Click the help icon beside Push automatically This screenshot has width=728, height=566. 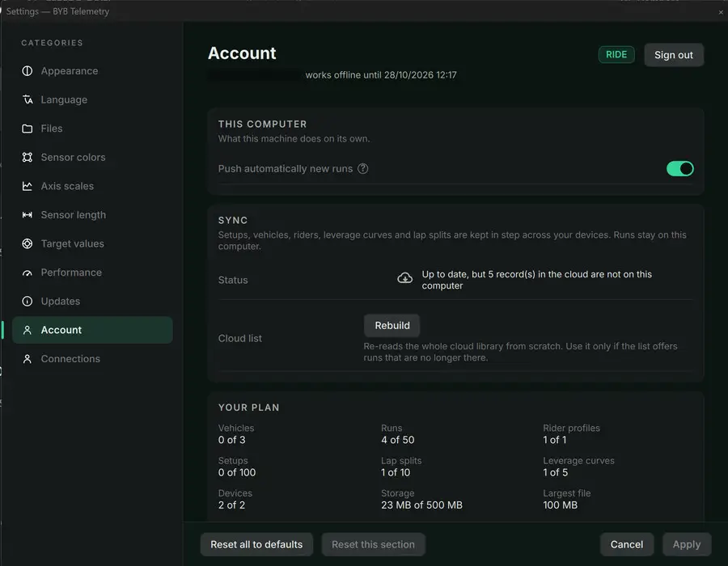point(363,169)
